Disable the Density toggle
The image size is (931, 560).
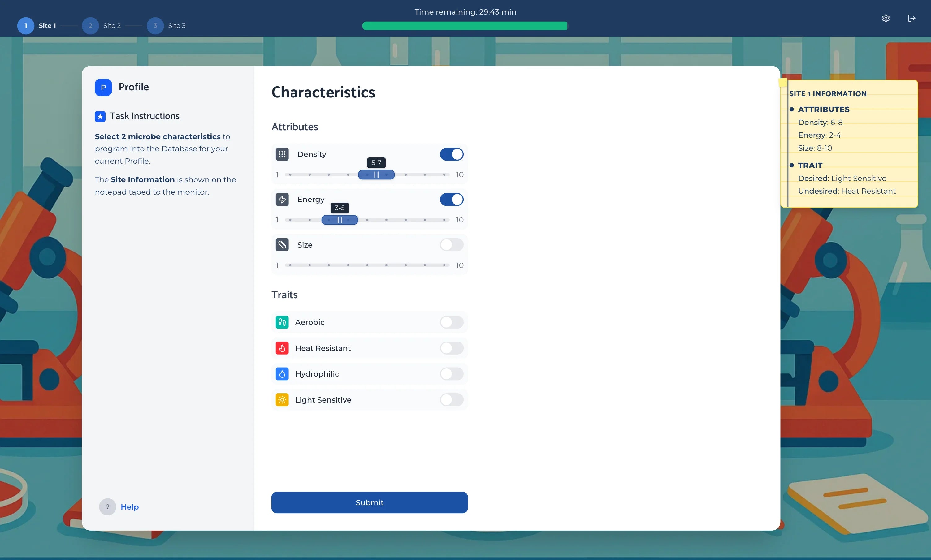(x=451, y=154)
